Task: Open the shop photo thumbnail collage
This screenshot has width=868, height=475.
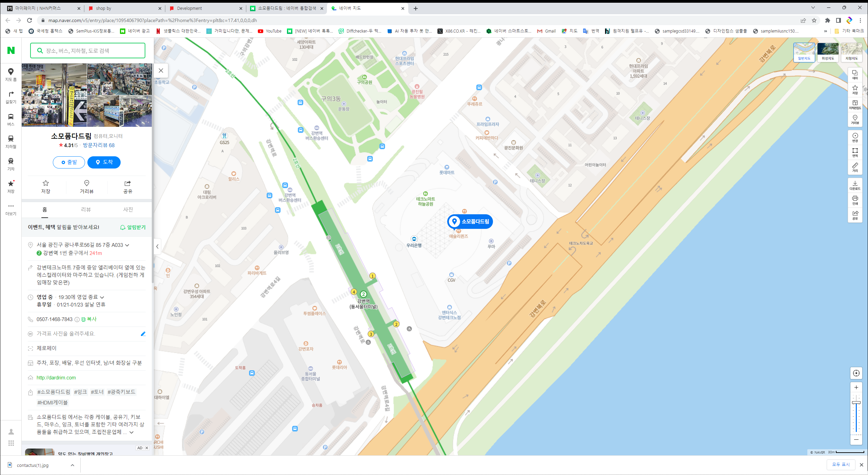Action: click(x=87, y=95)
